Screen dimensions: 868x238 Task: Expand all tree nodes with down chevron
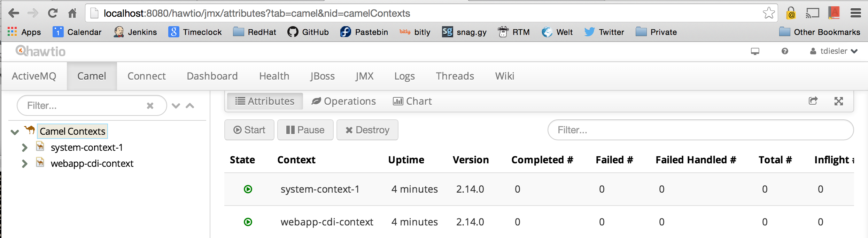pos(176,106)
